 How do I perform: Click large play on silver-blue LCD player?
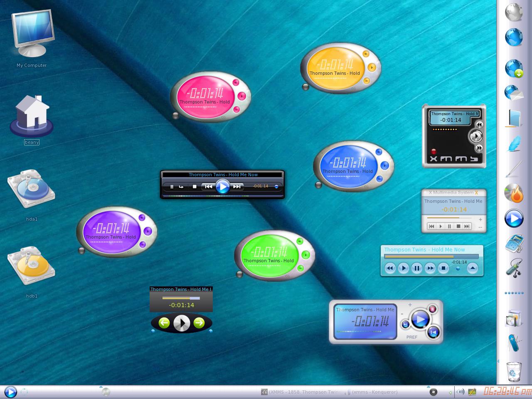(420, 320)
